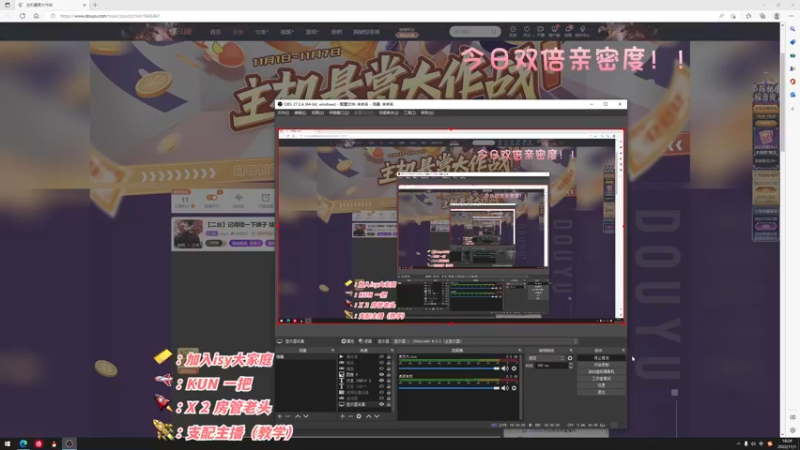Open OBS from the taskbar
The image size is (800, 450).
point(69,444)
